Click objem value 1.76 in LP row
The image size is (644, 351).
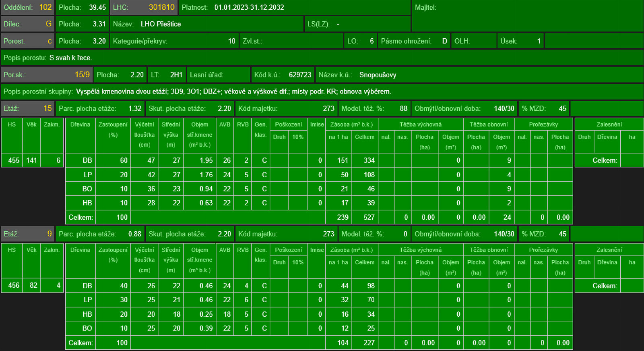click(206, 175)
